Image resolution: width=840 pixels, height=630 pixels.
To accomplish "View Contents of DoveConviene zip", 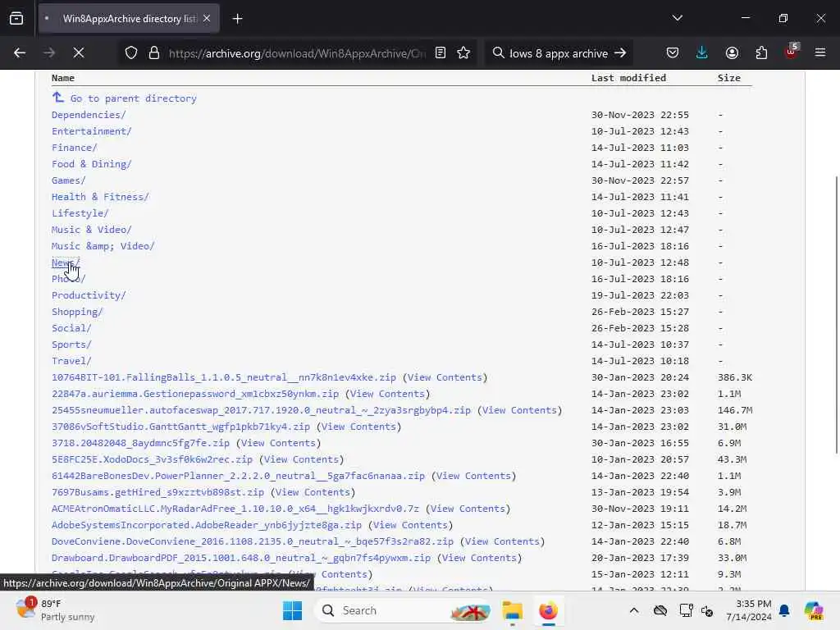I will 502,541.
